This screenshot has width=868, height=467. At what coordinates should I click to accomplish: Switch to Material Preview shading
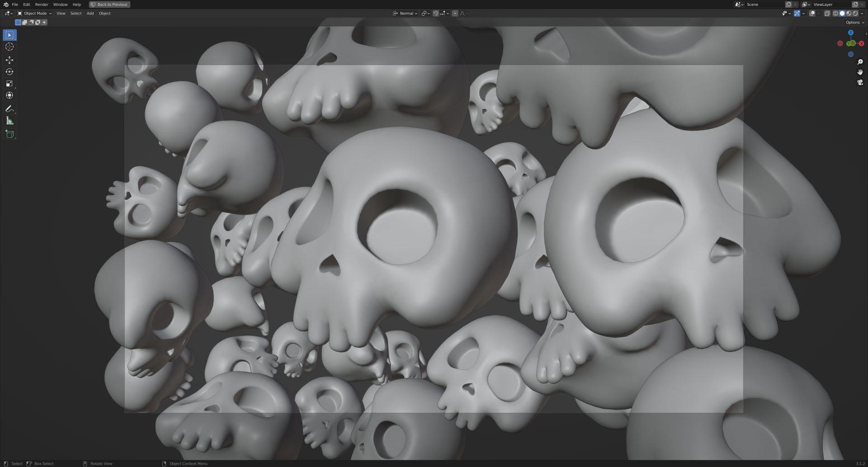pos(849,14)
